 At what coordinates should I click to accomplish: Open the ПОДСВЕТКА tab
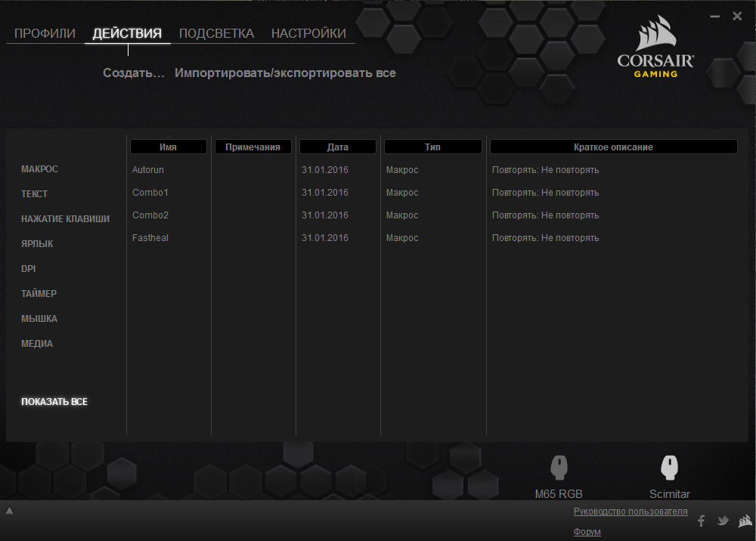click(216, 33)
